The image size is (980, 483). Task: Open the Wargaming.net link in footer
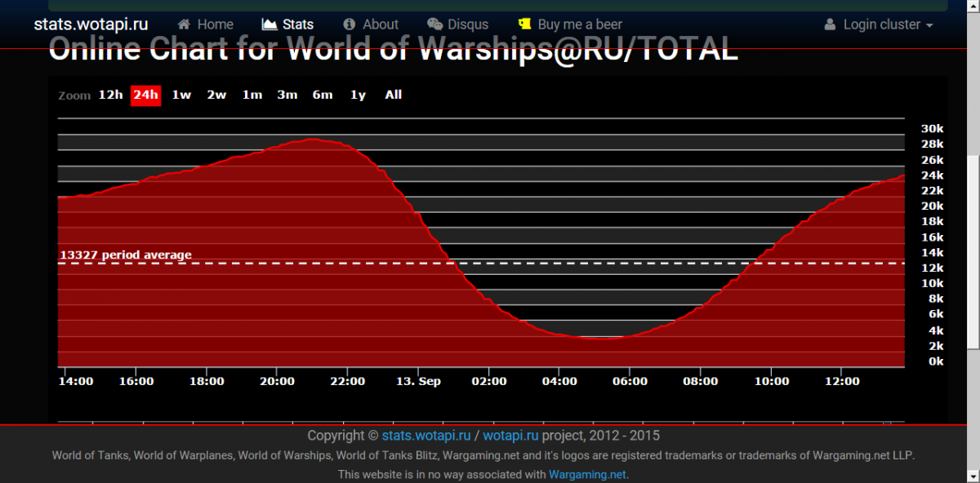tap(587, 474)
